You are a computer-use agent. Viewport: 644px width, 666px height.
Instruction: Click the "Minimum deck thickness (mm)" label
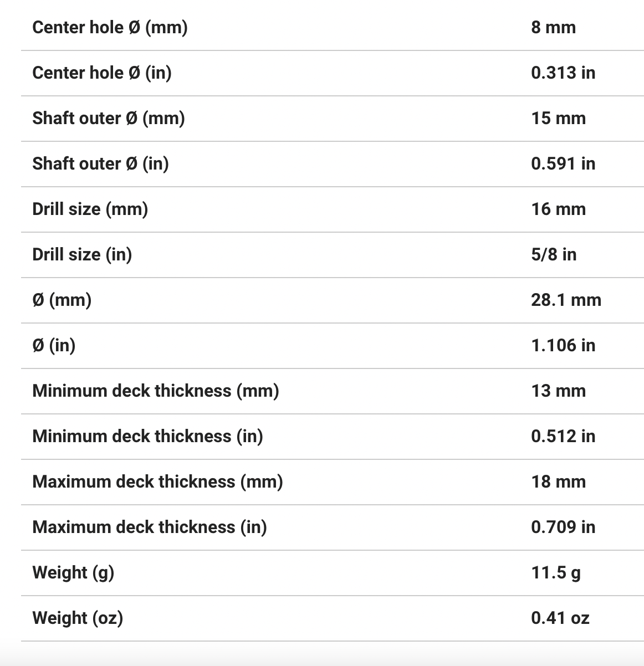(156, 391)
